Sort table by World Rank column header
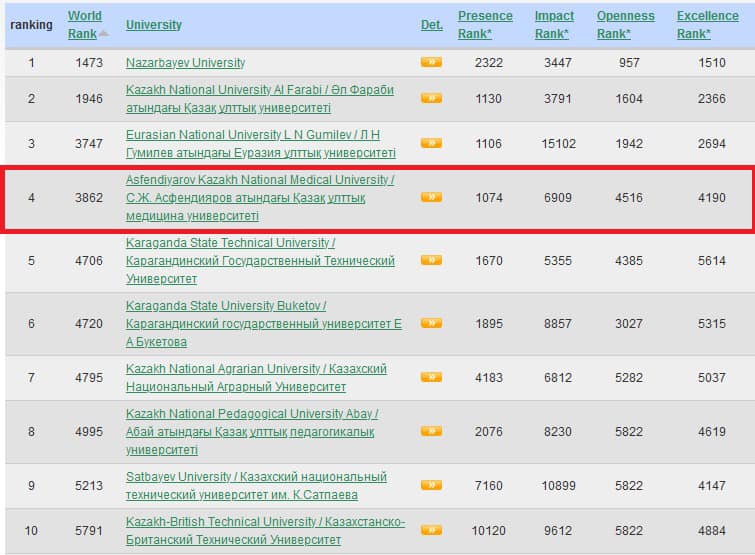 [x=85, y=24]
